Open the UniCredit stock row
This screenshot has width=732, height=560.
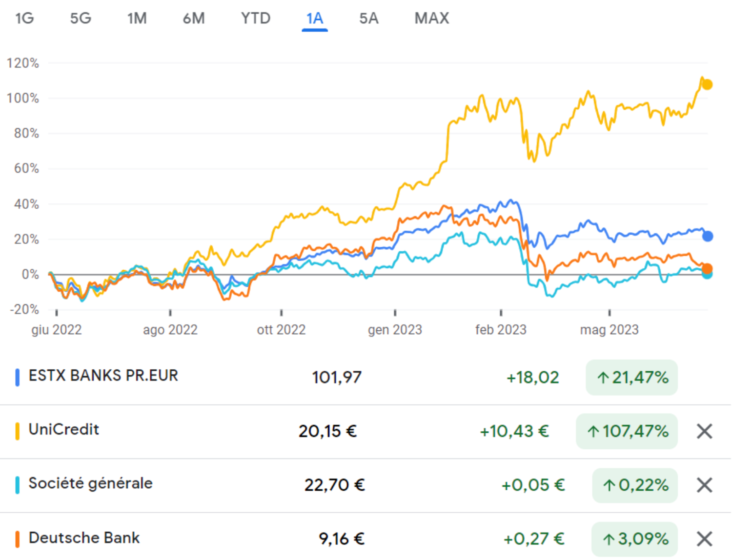(366, 432)
